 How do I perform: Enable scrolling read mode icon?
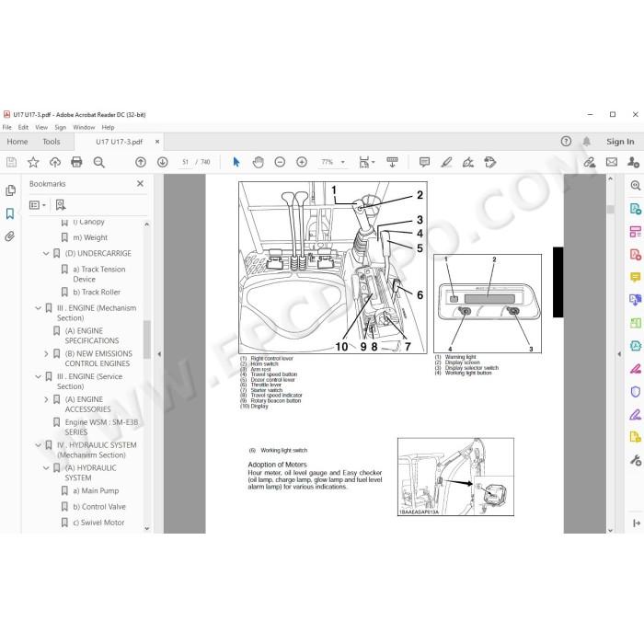(393, 162)
